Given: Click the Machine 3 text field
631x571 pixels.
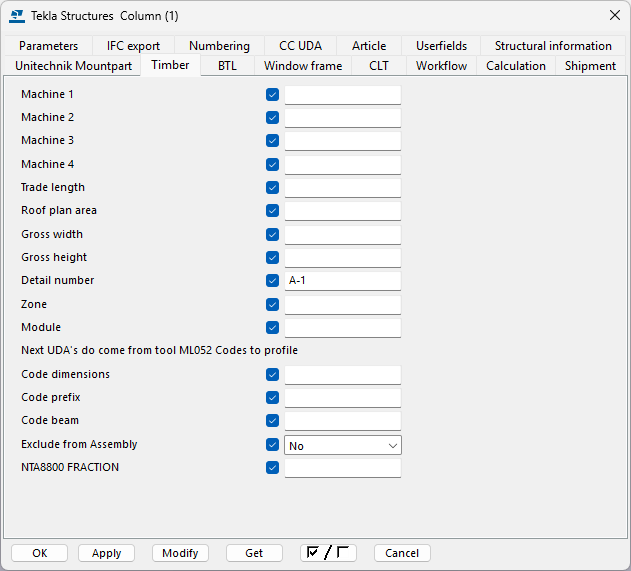Looking at the screenshot, I should (x=343, y=141).
